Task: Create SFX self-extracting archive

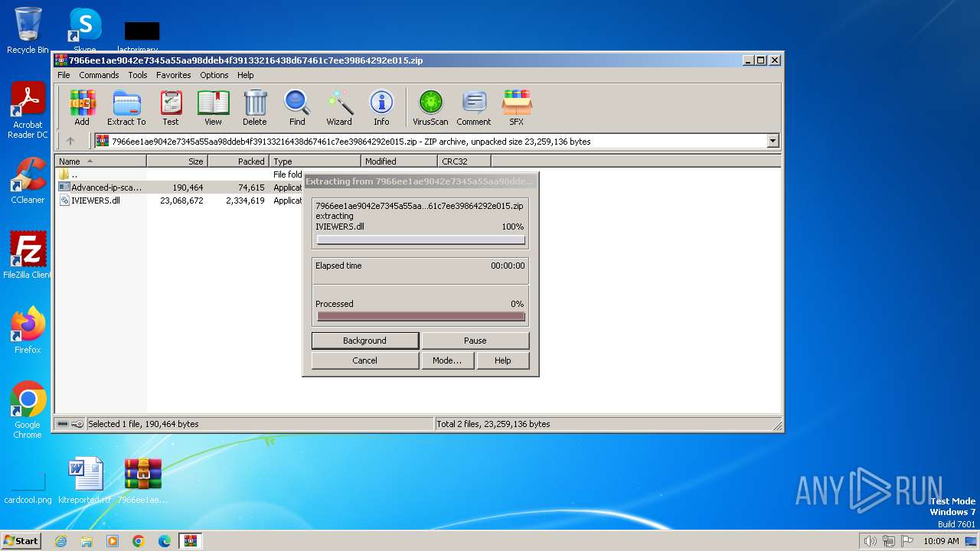Action: click(x=517, y=107)
